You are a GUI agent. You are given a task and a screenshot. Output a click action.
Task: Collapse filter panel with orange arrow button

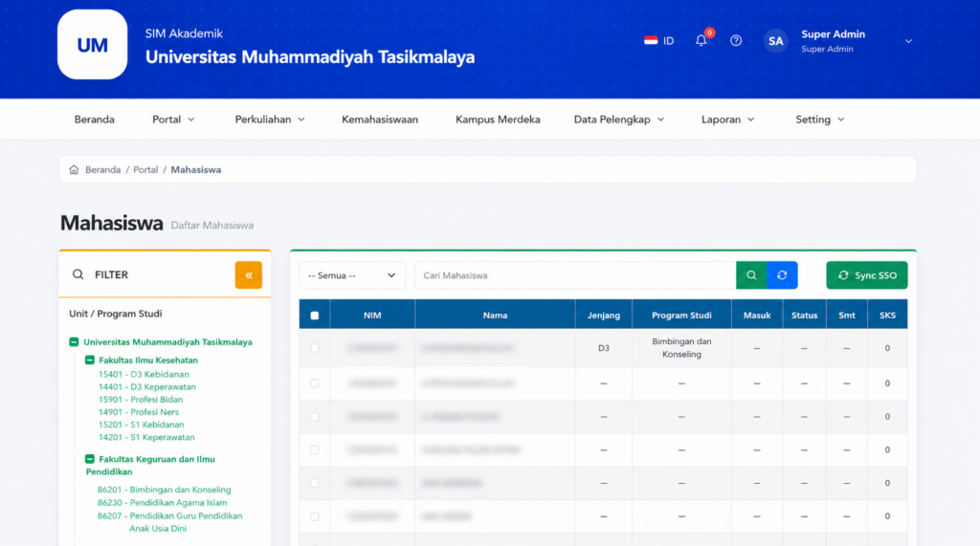point(248,274)
